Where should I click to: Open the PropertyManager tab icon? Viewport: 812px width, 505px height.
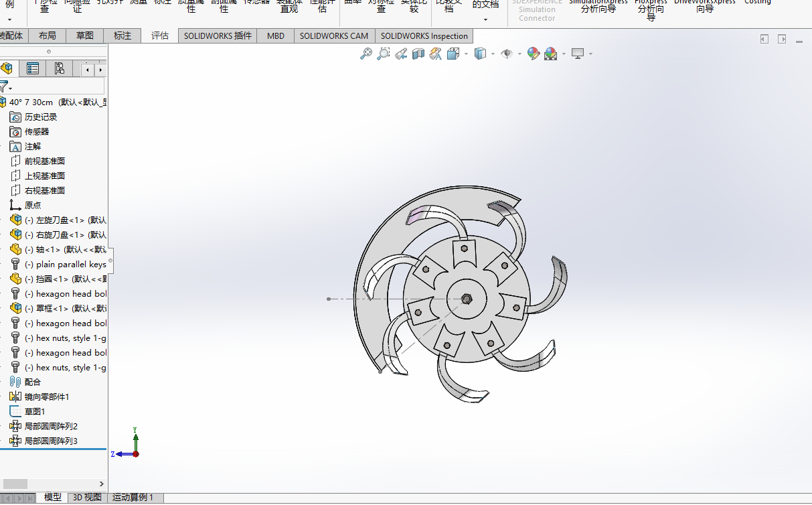(x=32, y=68)
